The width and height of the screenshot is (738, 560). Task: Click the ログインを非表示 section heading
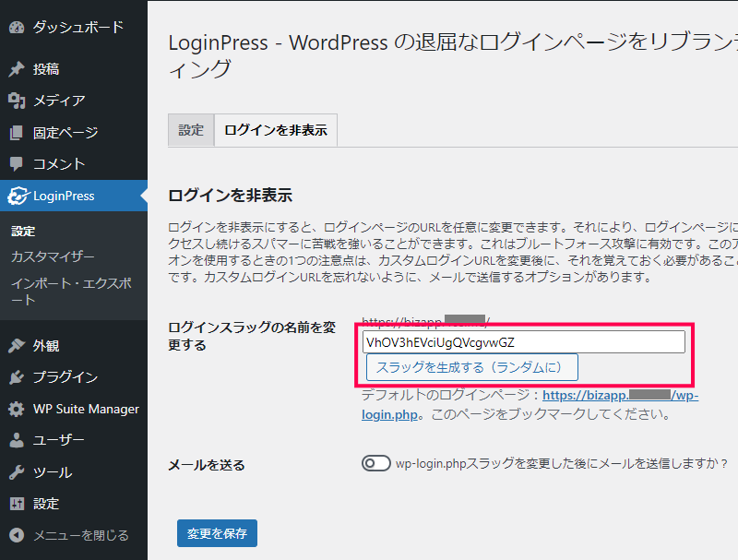[230, 196]
